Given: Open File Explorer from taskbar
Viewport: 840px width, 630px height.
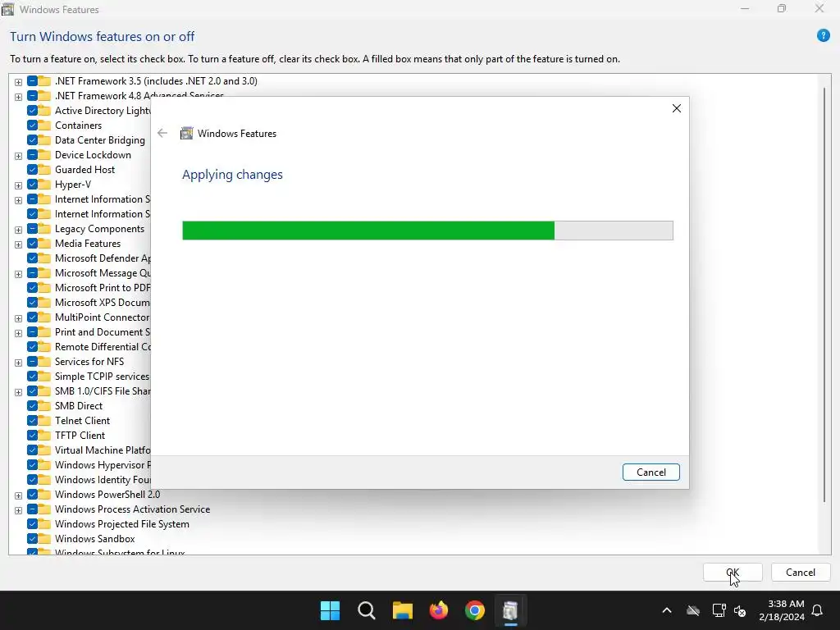Looking at the screenshot, I should coord(402,610).
